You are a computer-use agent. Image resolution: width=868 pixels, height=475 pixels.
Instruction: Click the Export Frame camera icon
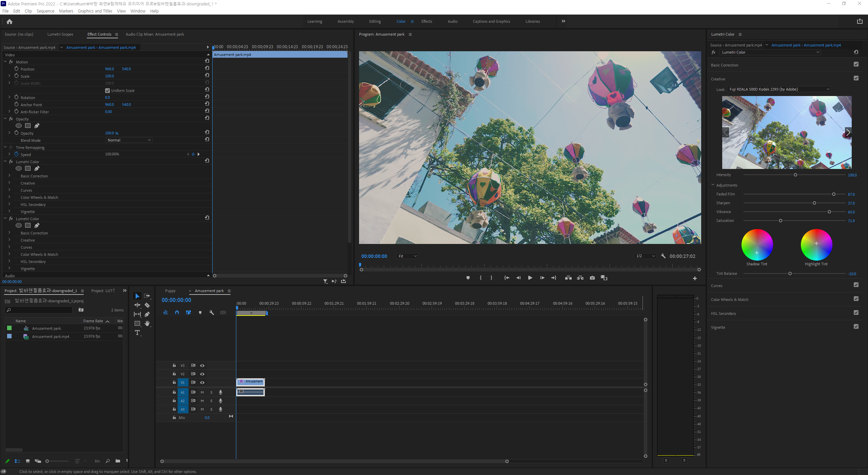tap(592, 278)
